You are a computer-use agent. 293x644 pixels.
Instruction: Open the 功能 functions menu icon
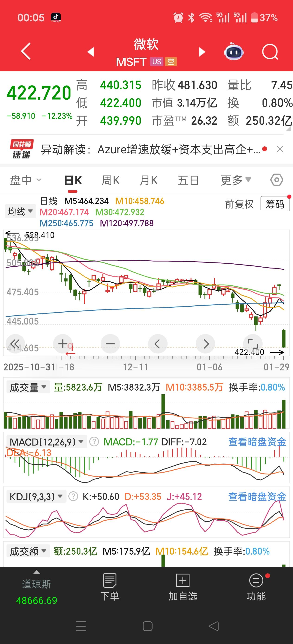click(256, 587)
